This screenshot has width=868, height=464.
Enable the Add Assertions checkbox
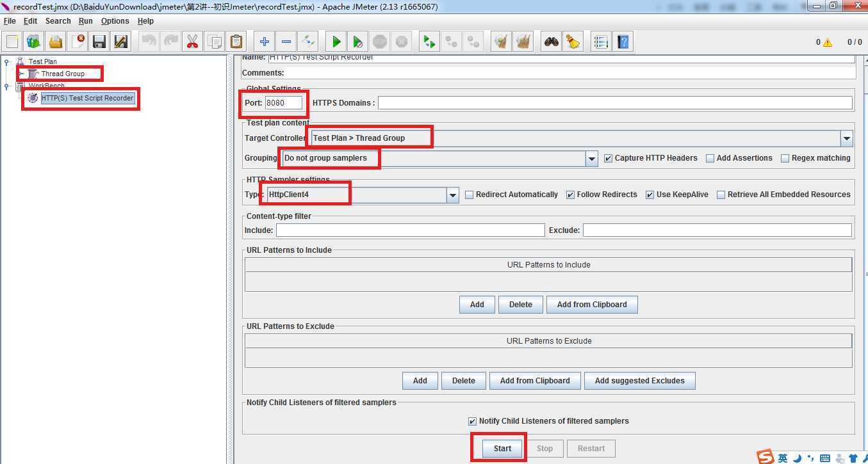710,158
